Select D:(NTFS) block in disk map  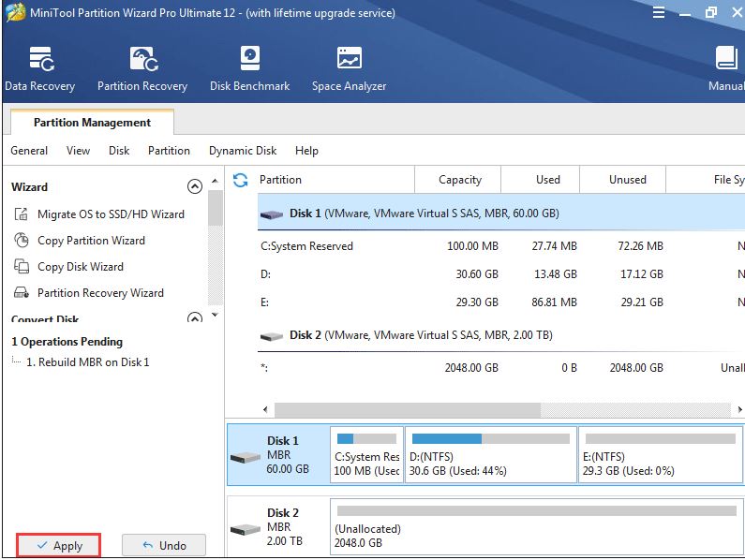491,454
